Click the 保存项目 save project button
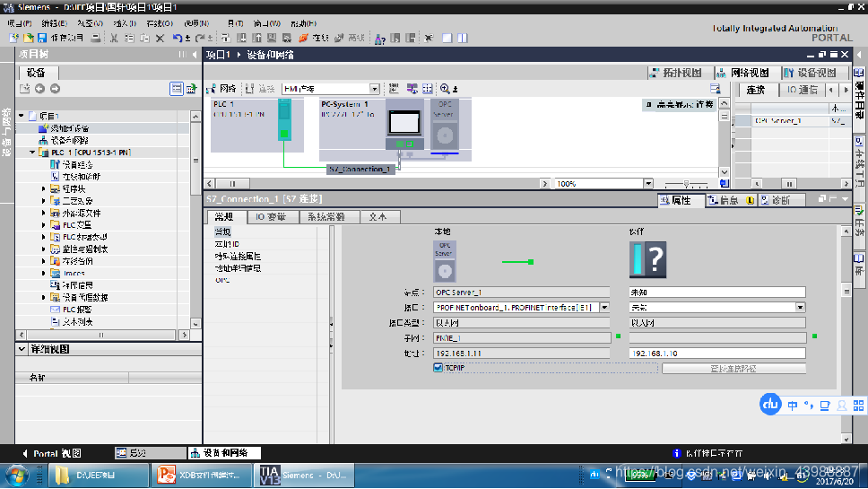This screenshot has height=489, width=868. click(x=60, y=39)
